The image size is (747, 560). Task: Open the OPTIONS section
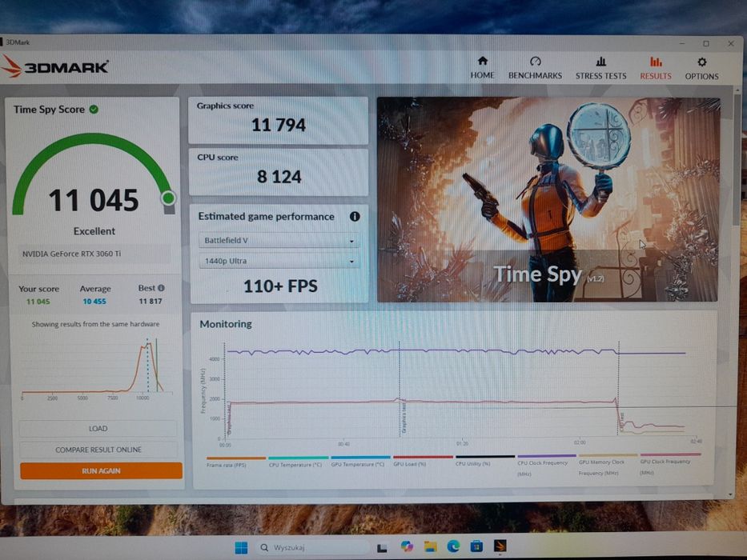point(701,68)
